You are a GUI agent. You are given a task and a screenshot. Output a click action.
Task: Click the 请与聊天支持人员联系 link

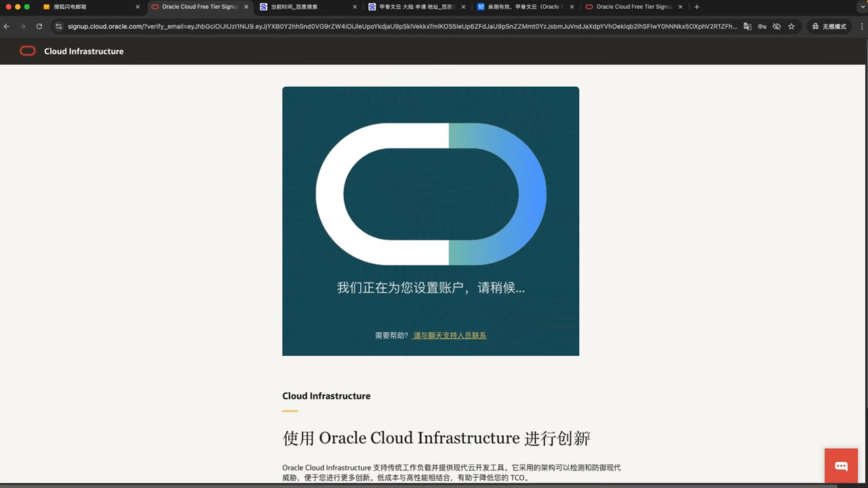(450, 335)
